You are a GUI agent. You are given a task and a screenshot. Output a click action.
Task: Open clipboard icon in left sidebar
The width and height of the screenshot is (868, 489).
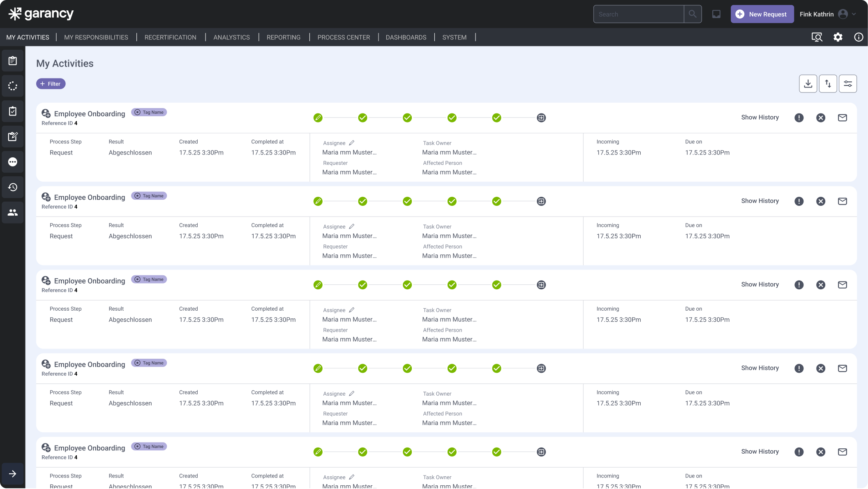point(13,61)
